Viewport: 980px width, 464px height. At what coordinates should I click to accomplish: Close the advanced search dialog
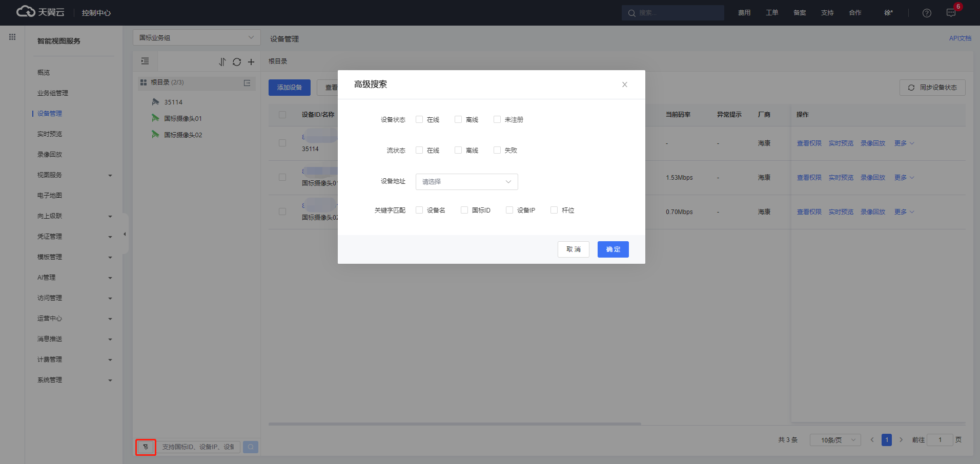click(x=624, y=85)
